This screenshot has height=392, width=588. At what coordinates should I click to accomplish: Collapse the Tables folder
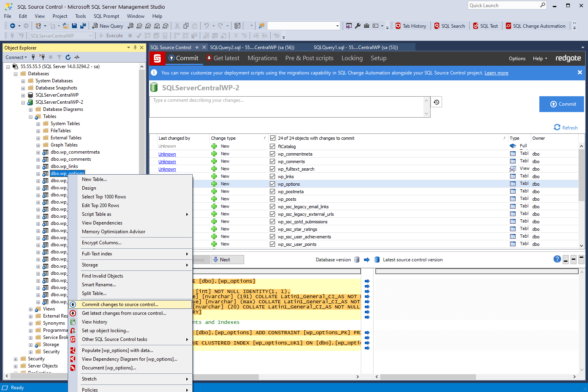coord(30,116)
